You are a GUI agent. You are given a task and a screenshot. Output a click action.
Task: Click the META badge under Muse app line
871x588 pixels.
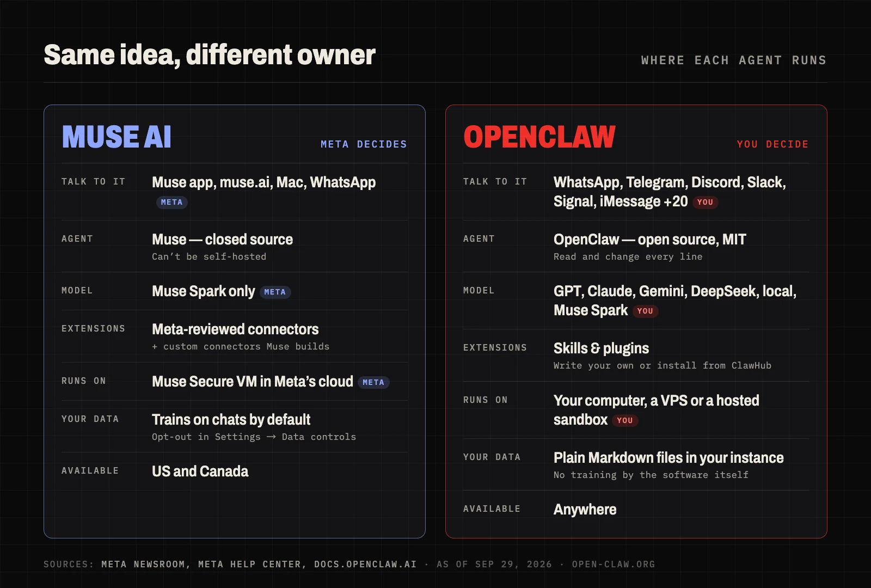click(171, 202)
